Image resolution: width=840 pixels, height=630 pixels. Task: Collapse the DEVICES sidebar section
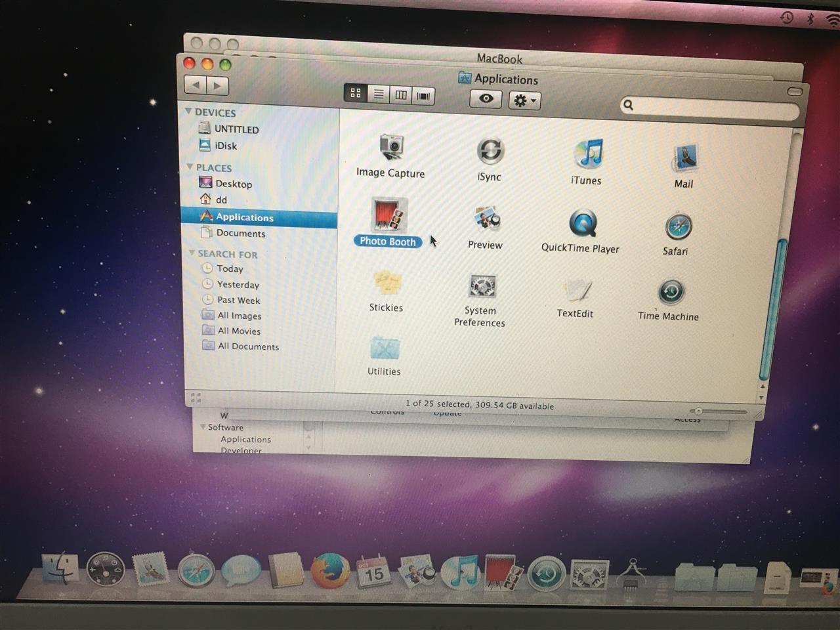pos(189,112)
